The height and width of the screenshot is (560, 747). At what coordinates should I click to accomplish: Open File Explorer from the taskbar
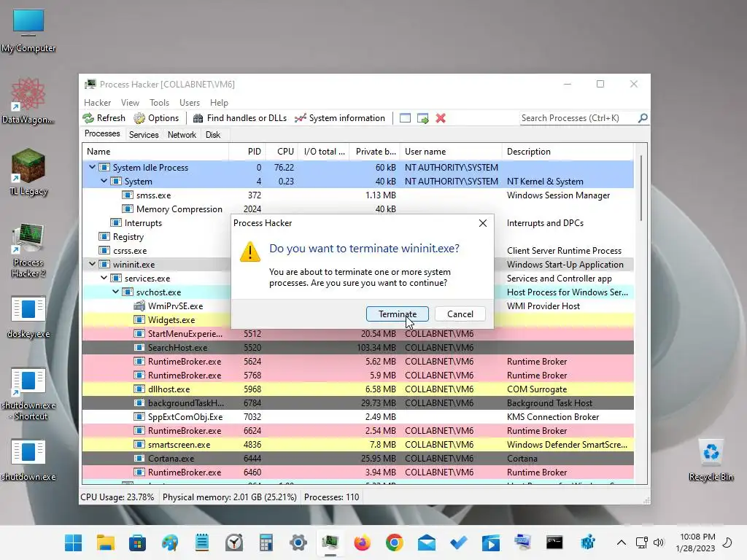click(x=105, y=542)
